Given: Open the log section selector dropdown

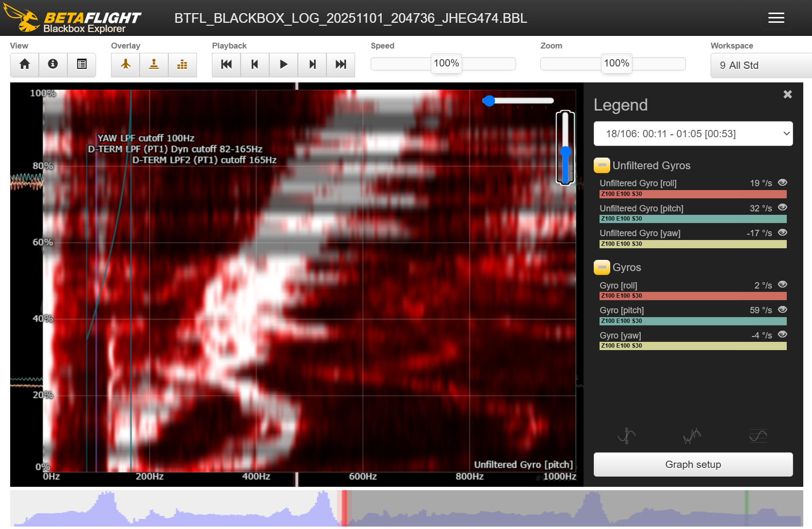Looking at the screenshot, I should click(x=693, y=134).
